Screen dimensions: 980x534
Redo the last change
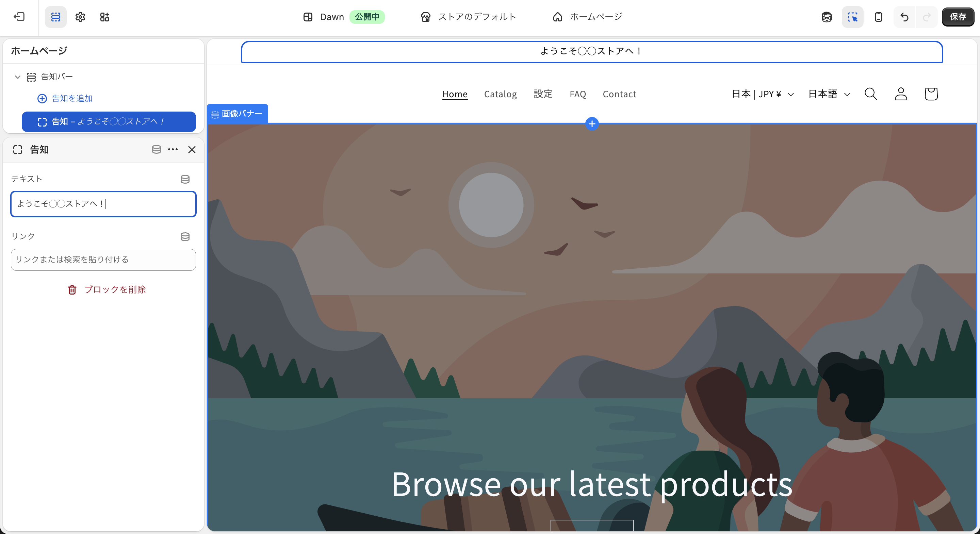pyautogui.click(x=927, y=17)
